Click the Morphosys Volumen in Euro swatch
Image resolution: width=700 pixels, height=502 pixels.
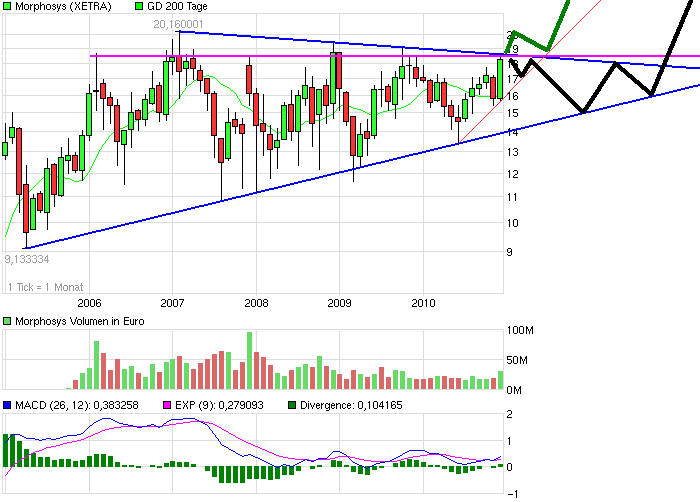click(7, 321)
